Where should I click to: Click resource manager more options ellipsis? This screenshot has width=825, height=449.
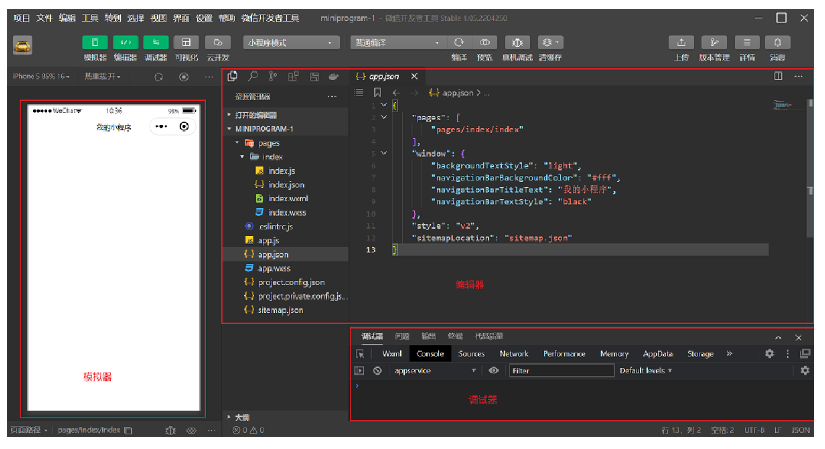coord(332,96)
